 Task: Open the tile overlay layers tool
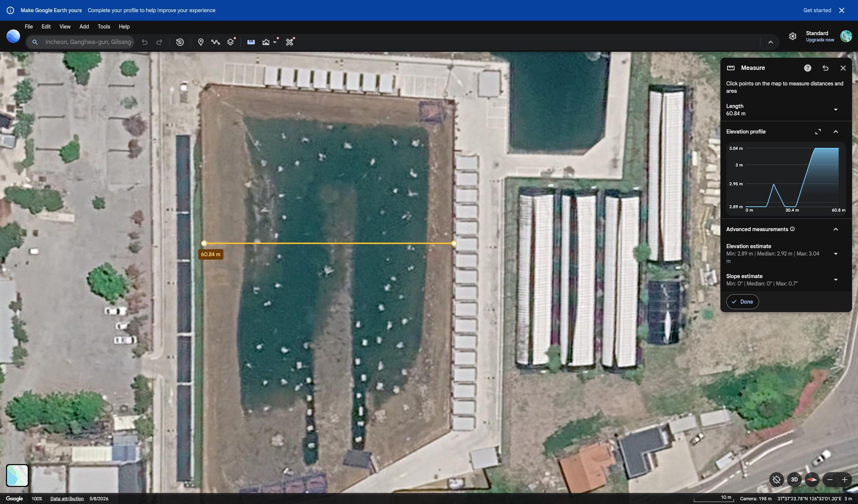231,42
